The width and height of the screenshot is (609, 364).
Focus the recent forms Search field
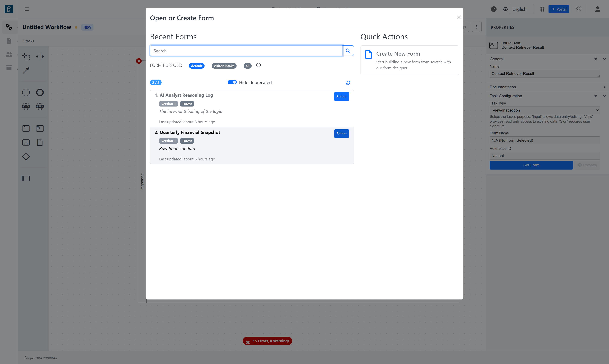click(x=246, y=51)
